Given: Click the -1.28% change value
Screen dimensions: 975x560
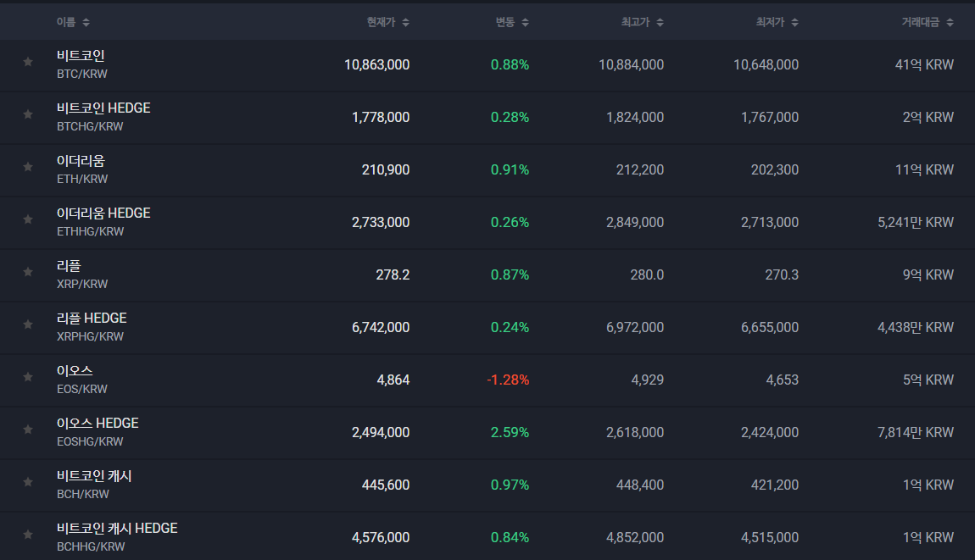Looking at the screenshot, I should click(508, 380).
